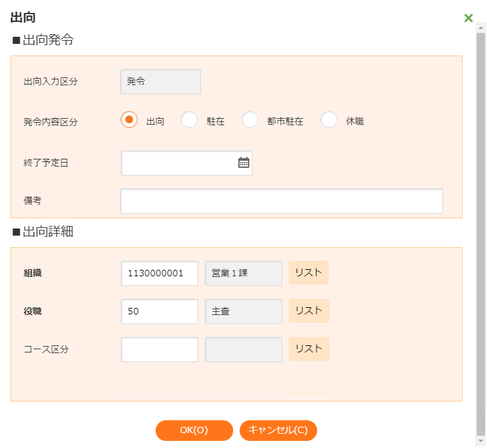
Task: Choose the 都市駐在 radio button
Action: point(250,120)
